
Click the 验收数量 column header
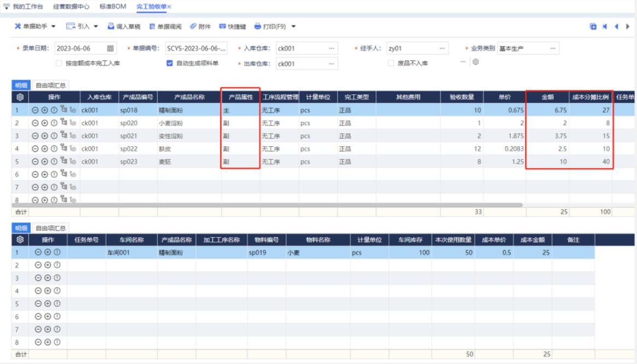462,97
